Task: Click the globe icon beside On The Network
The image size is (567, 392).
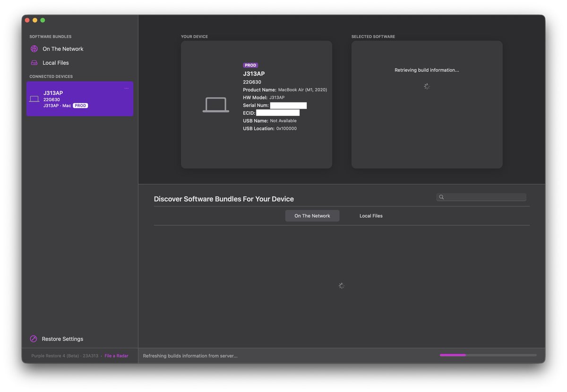Action: click(34, 49)
